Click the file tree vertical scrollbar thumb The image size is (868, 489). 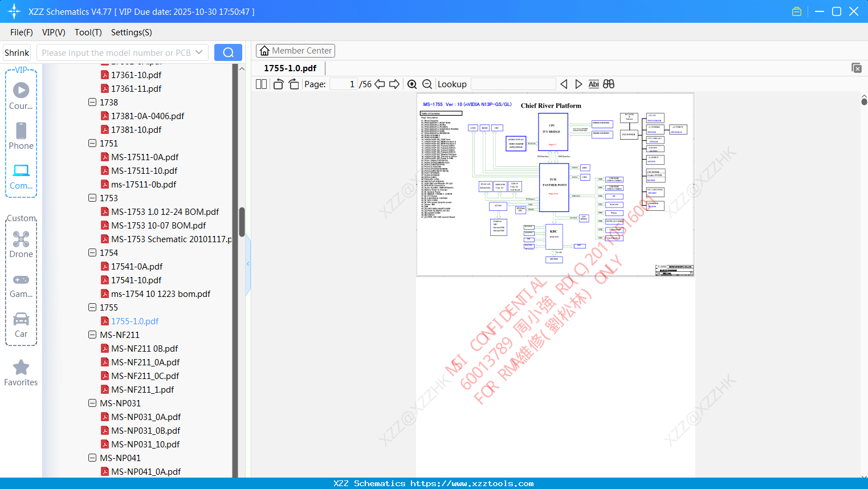tap(242, 222)
